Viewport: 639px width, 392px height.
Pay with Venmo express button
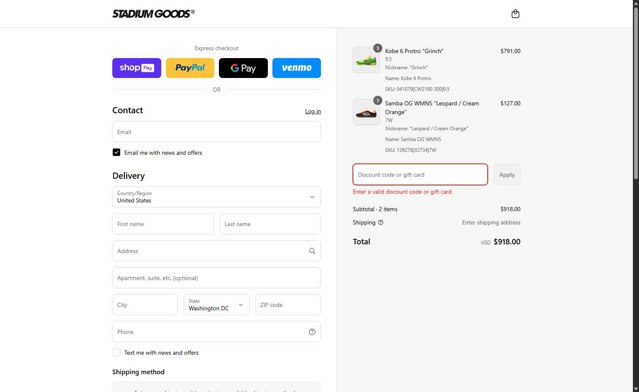296,68
